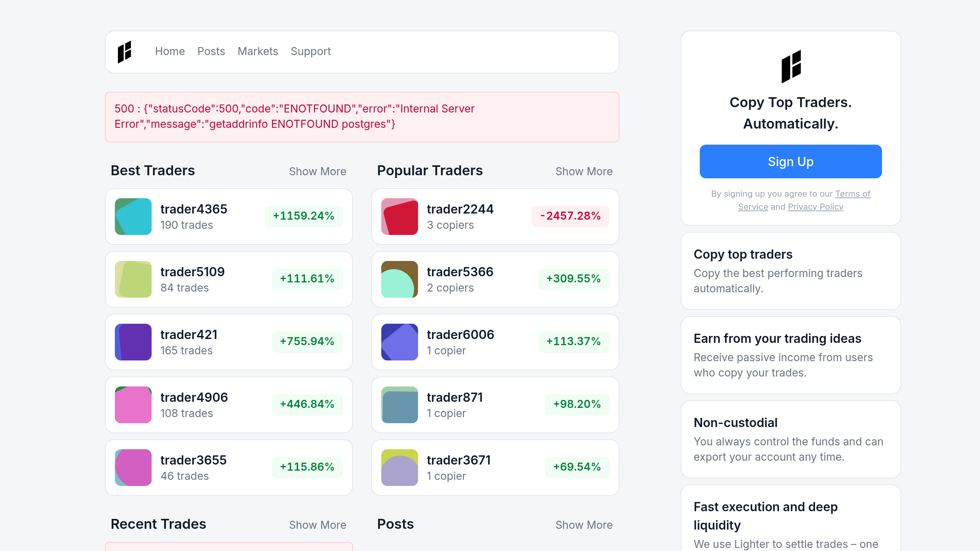
Task: Open the Terms of Service link
Action: tap(853, 194)
